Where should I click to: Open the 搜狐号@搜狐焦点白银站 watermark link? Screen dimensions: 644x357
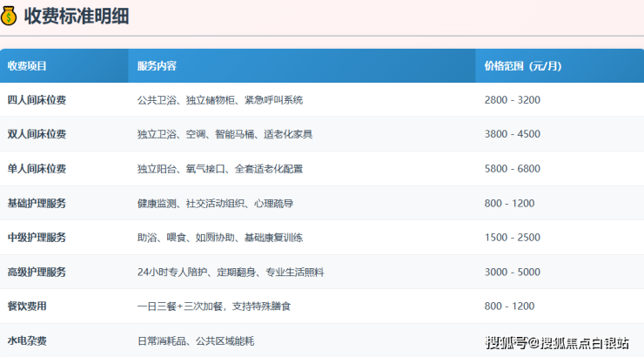(557, 341)
